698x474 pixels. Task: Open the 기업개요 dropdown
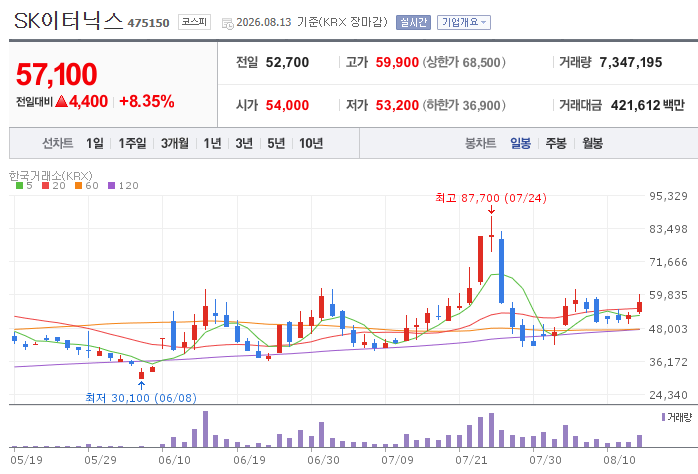(x=464, y=22)
